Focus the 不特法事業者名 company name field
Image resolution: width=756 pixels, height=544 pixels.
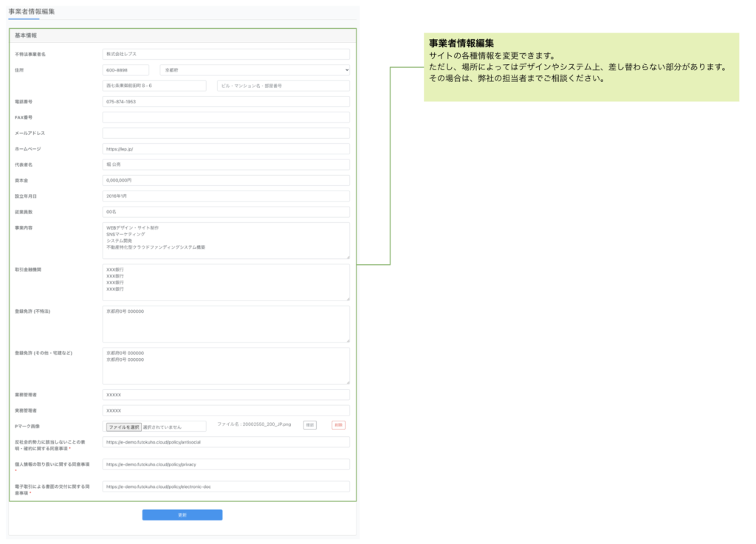click(x=226, y=54)
